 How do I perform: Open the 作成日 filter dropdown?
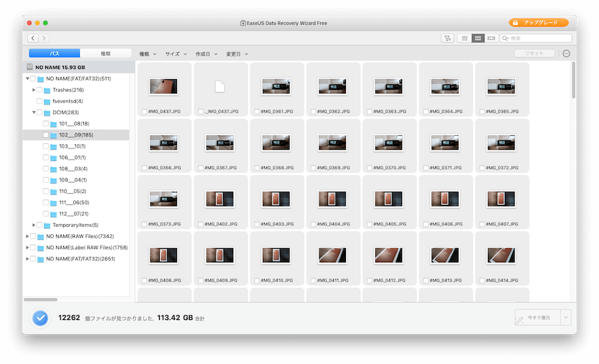(207, 55)
